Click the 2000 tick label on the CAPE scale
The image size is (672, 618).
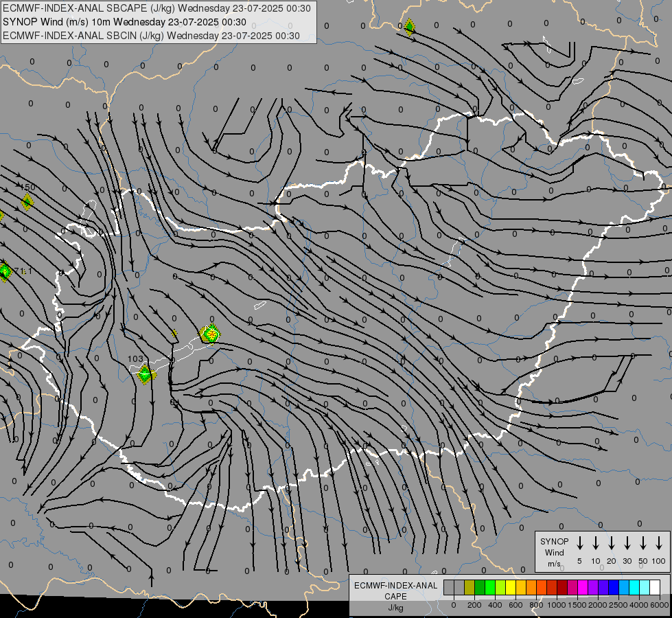(597, 605)
